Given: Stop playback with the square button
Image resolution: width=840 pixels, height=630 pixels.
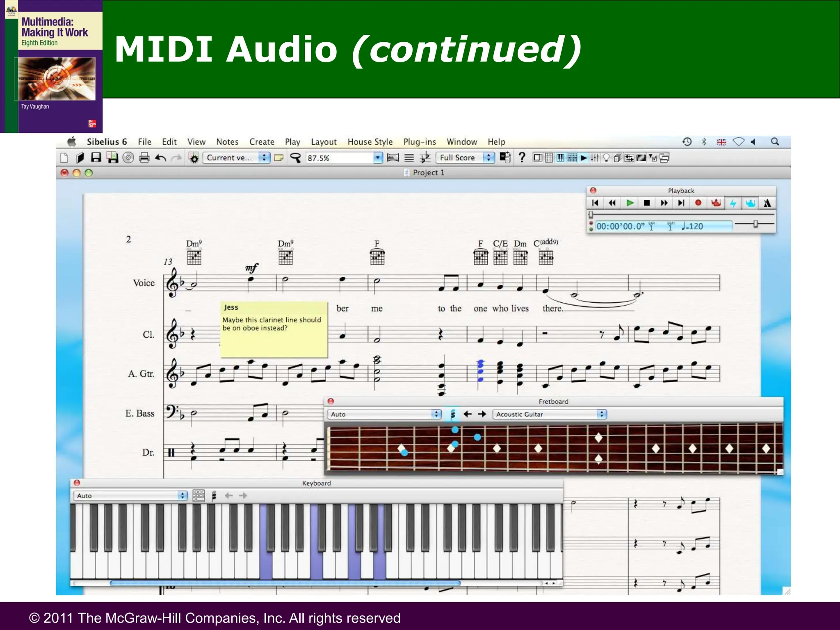Looking at the screenshot, I should (x=647, y=203).
